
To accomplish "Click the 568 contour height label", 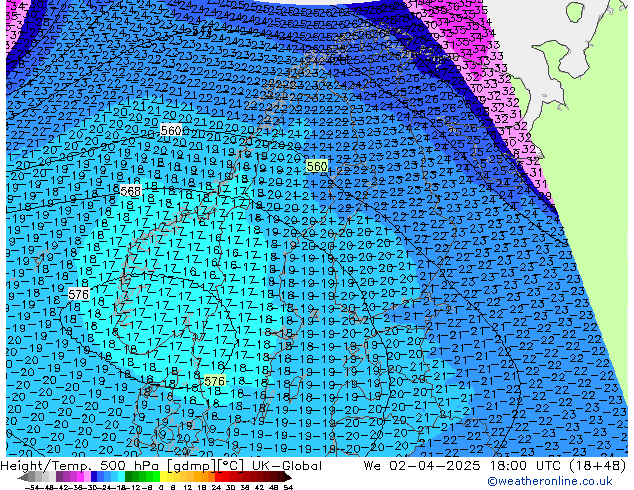I will click(x=131, y=191).
